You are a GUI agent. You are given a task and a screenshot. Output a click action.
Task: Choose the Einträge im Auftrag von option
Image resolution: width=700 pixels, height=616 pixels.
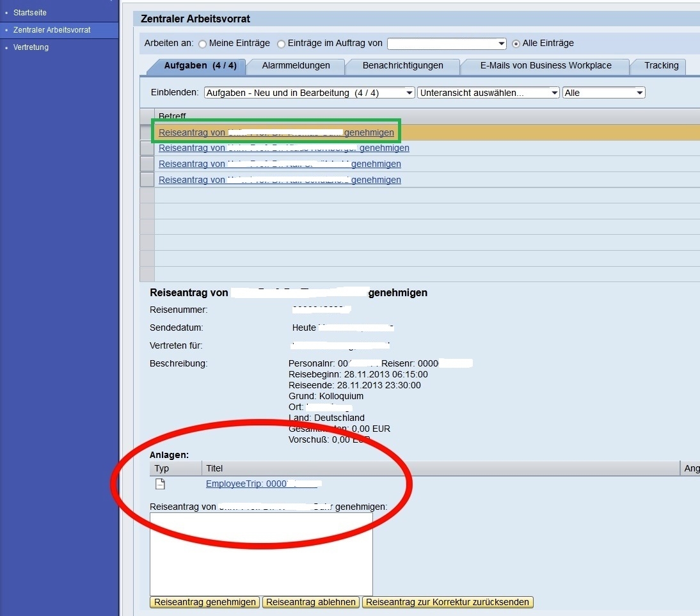282,44
